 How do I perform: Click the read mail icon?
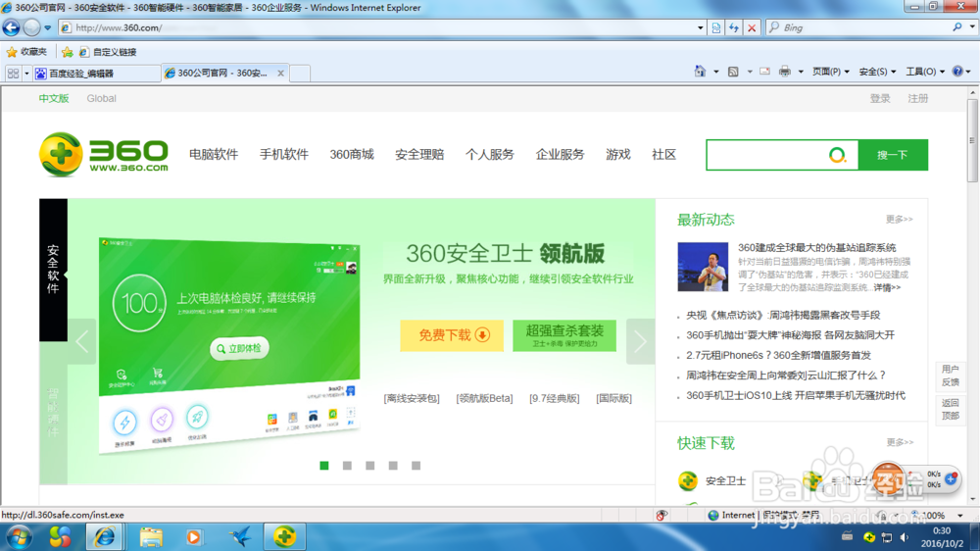click(765, 72)
